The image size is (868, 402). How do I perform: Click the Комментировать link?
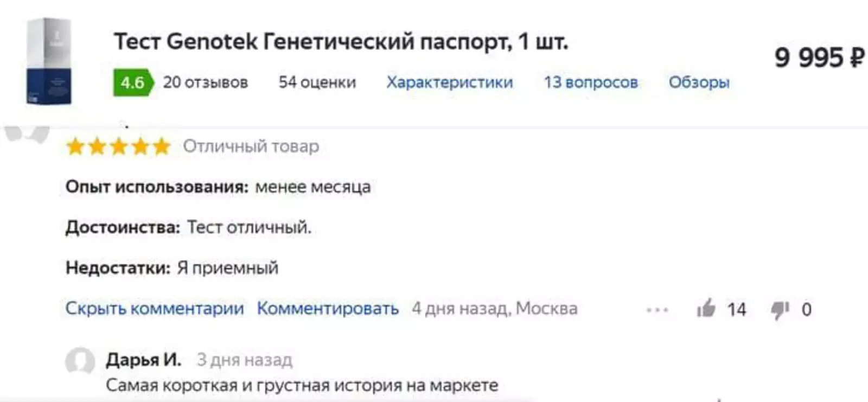pyautogui.click(x=328, y=308)
